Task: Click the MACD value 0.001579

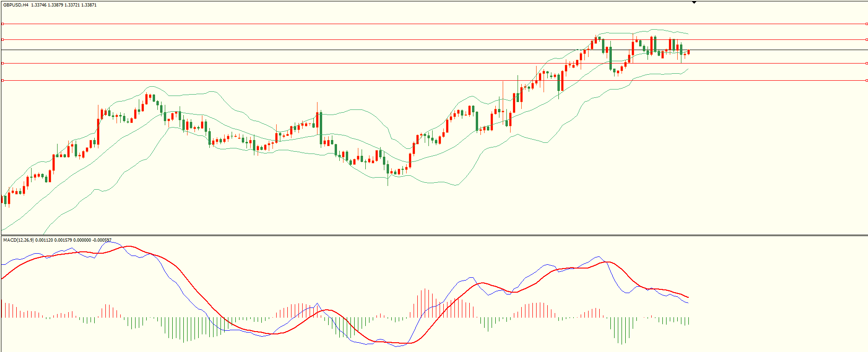Action: tap(63, 240)
